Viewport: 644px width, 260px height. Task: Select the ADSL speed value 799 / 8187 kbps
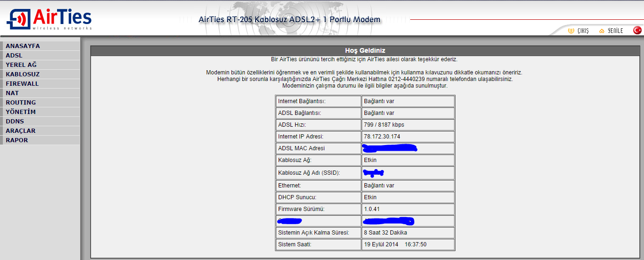(x=384, y=125)
